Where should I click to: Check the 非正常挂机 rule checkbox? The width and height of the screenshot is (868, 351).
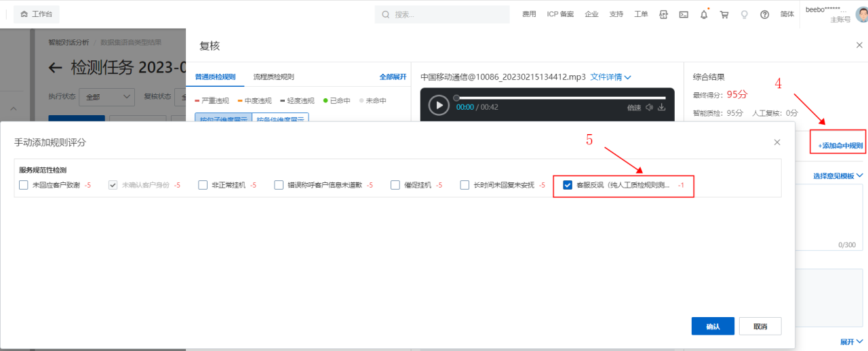(203, 185)
